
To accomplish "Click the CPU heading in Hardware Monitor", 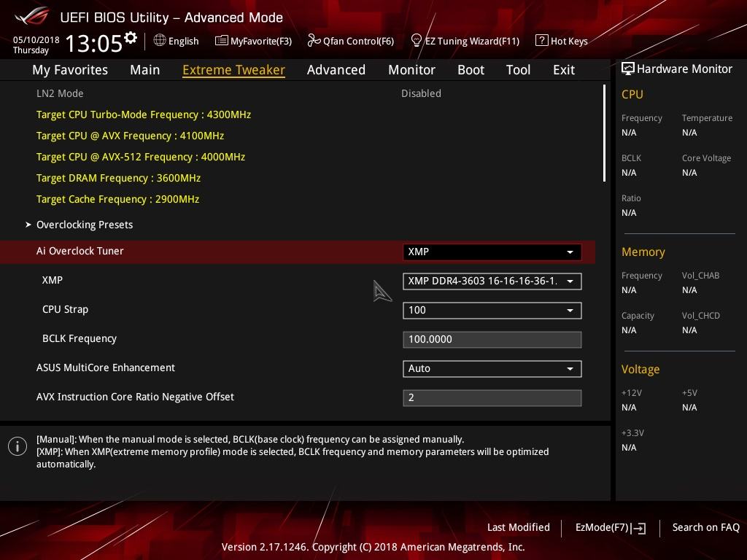I will (632, 94).
